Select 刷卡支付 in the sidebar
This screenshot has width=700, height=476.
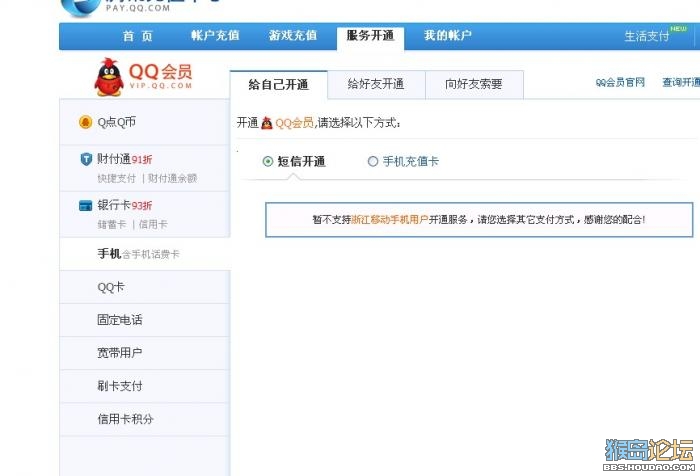[x=145, y=386]
